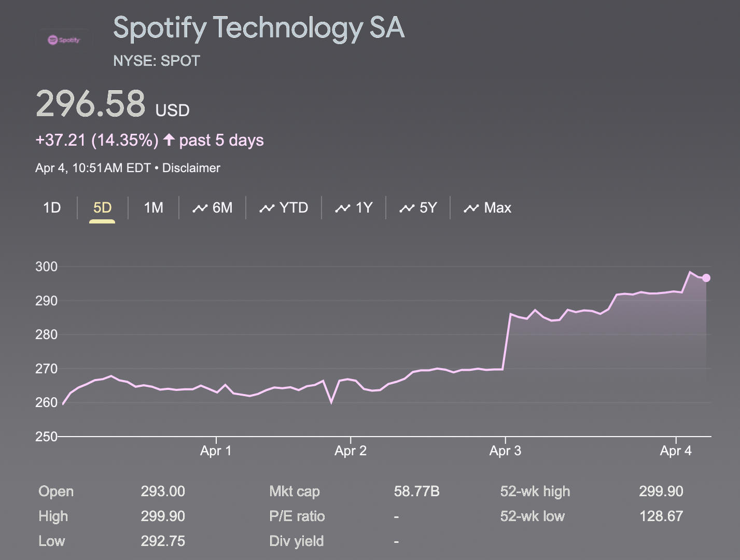Click the Spotify Technology SA title
The height and width of the screenshot is (560, 740).
[259, 28]
